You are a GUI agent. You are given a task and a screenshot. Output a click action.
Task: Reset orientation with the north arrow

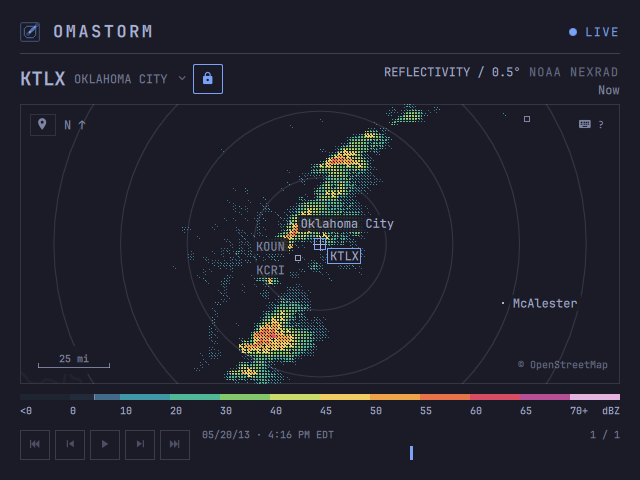(x=75, y=125)
